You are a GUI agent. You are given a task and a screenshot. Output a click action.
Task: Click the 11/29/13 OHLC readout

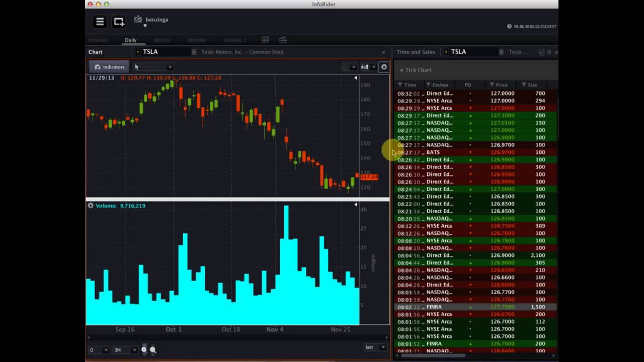click(155, 78)
